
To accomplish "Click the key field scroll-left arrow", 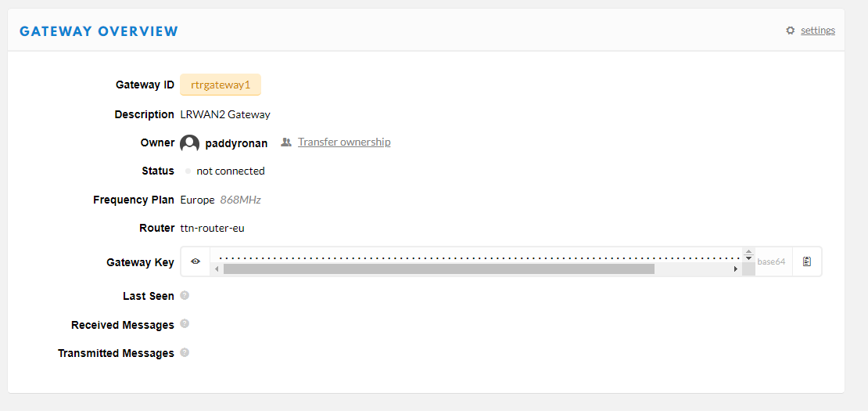I will 217,269.
